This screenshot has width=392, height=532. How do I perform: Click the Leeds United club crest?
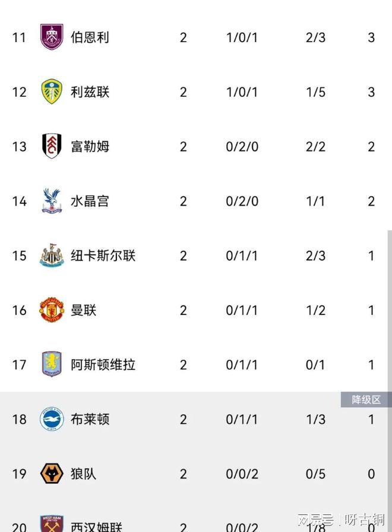(x=52, y=92)
